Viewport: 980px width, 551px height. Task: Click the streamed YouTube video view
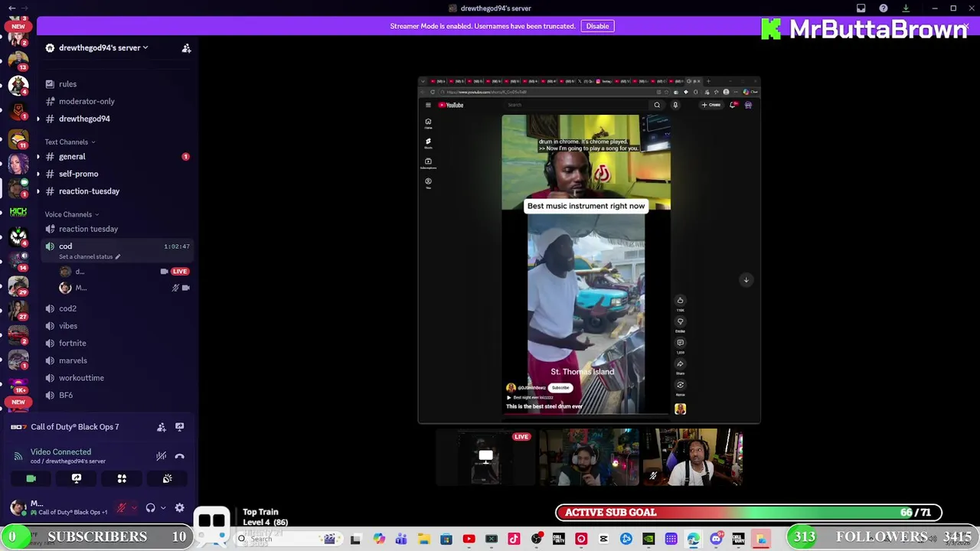pos(589,250)
